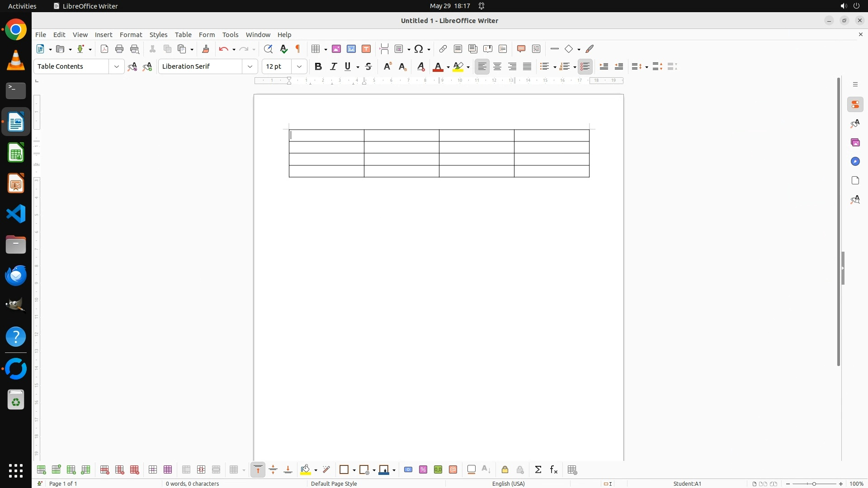
Task: Click the Insert Image toolbar icon
Action: click(x=336, y=49)
